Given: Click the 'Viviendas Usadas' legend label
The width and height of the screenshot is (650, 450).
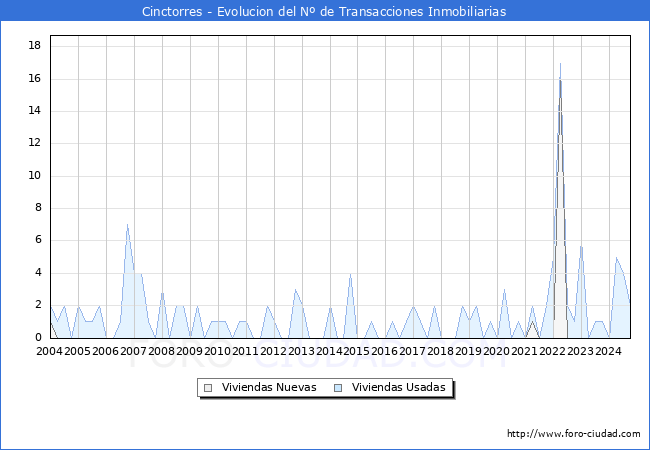Looking at the screenshot, I should point(399,387).
